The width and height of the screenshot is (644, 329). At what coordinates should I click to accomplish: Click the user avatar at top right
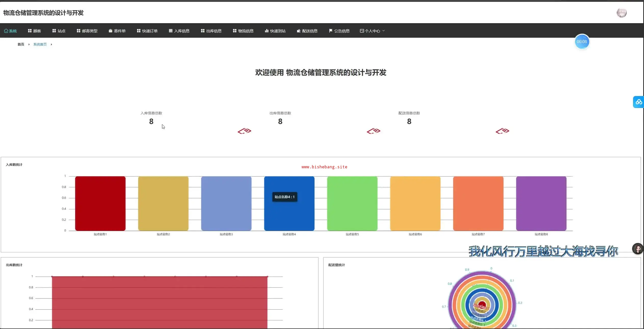(621, 13)
